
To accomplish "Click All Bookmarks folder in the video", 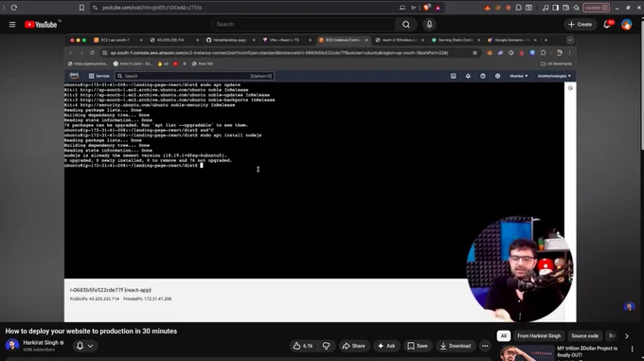I will click(556, 63).
